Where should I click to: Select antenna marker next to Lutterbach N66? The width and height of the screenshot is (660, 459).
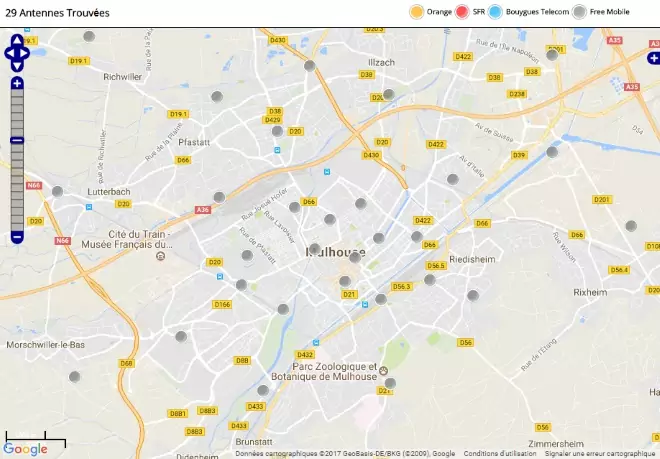[x=57, y=192]
